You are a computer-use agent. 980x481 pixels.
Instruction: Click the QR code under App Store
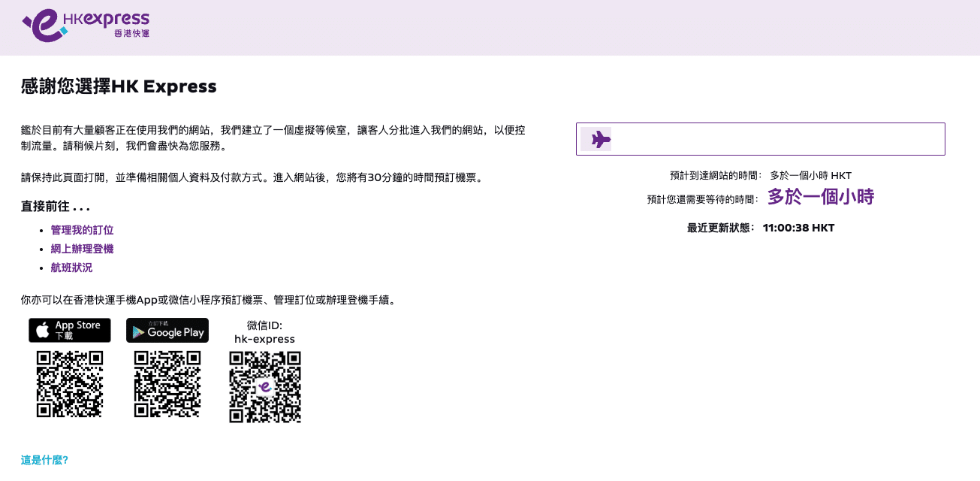(70, 384)
